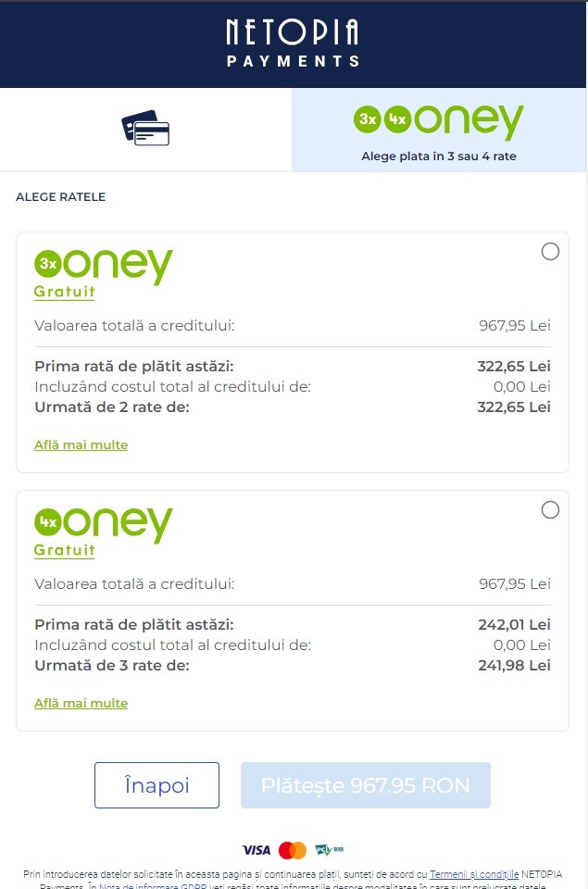Go back with the Înapoi button
Viewport: 588px width, 889px height.
157,785
